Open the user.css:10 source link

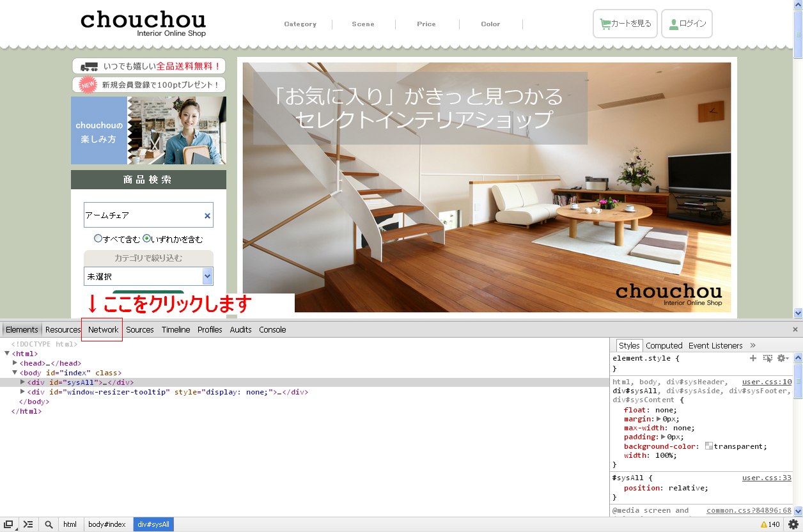767,382
